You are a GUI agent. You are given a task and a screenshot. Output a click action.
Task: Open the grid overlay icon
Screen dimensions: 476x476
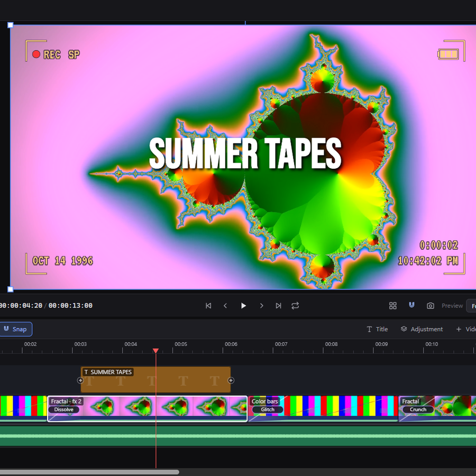pyautogui.click(x=393, y=306)
